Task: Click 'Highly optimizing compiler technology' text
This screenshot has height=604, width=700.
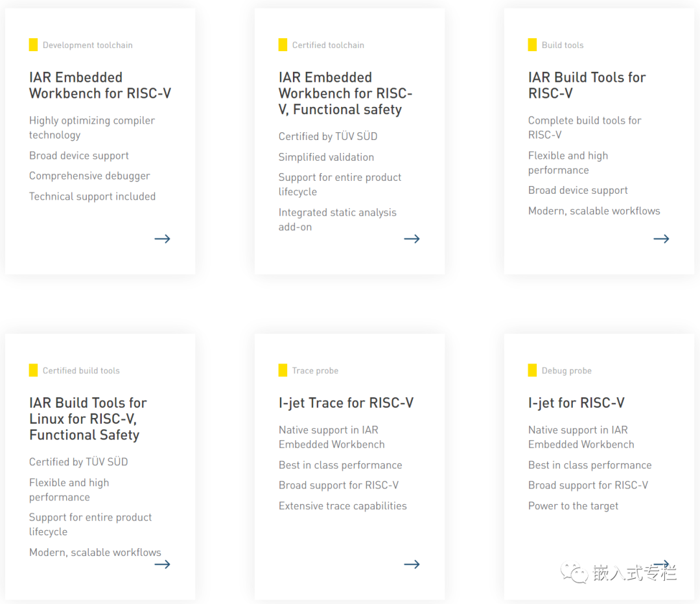Action: 92,128
